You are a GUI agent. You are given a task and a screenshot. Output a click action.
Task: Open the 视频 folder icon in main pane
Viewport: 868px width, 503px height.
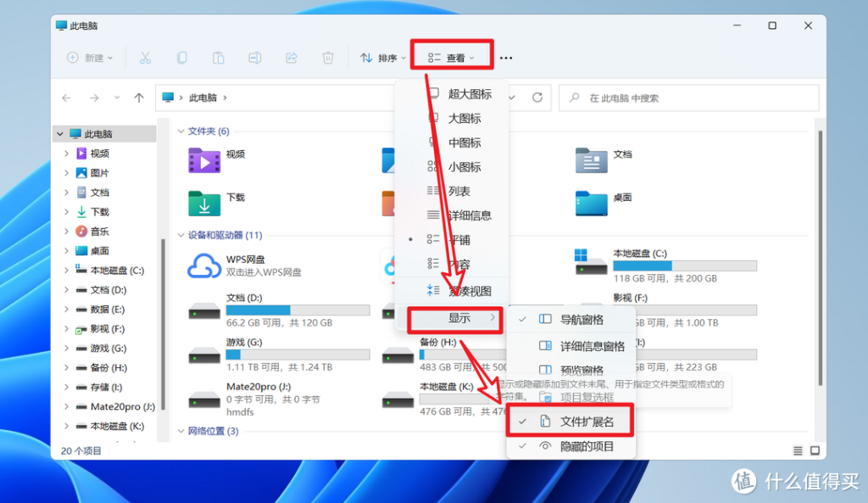click(204, 160)
